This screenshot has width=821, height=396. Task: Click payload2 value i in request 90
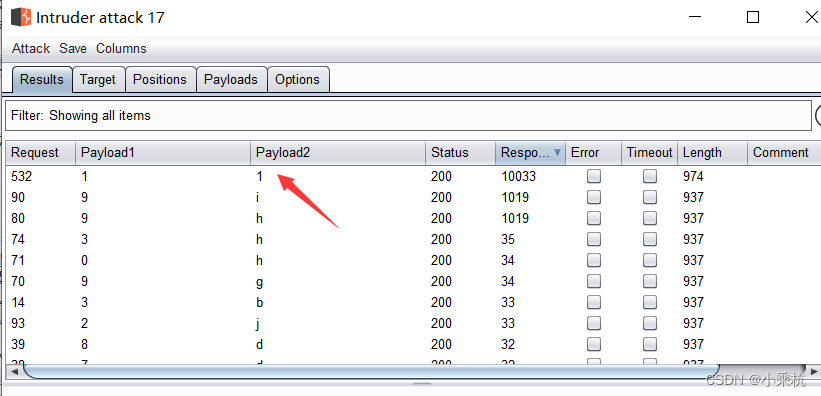(x=258, y=197)
